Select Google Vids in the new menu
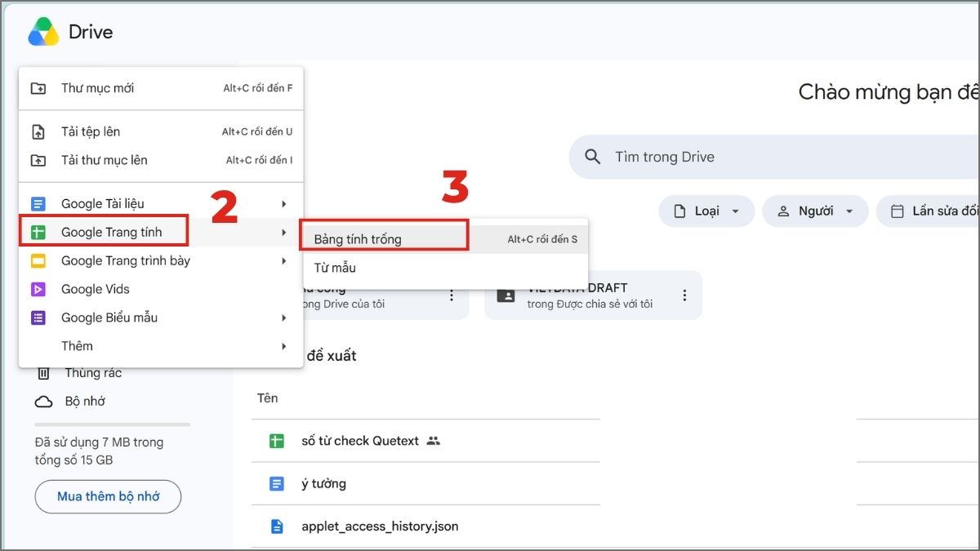 tap(161, 289)
